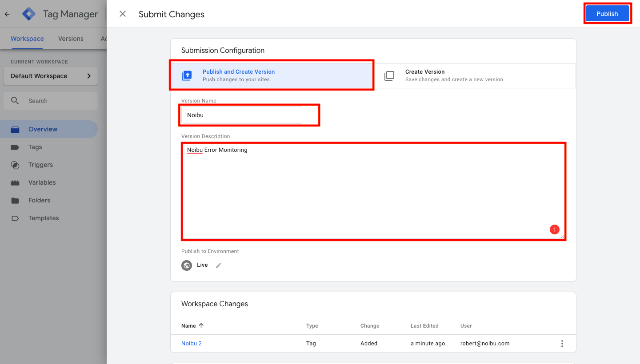Click the Version Name input field

pyautogui.click(x=241, y=115)
